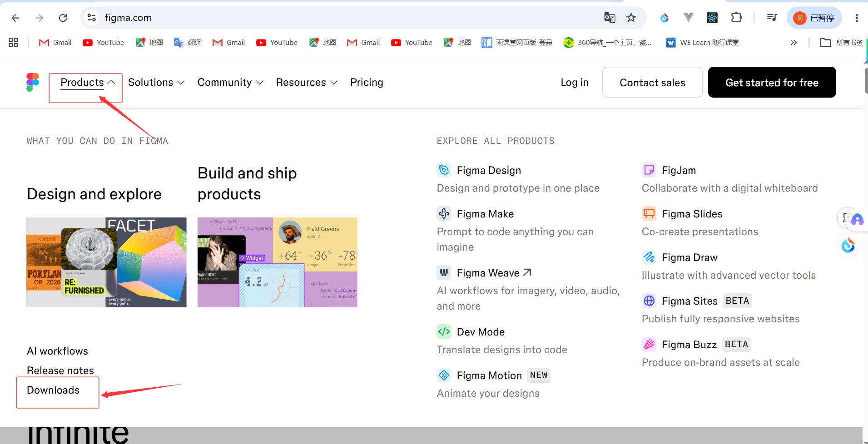The image size is (868, 444).
Task: Click the Figma Design icon
Action: 444,170
